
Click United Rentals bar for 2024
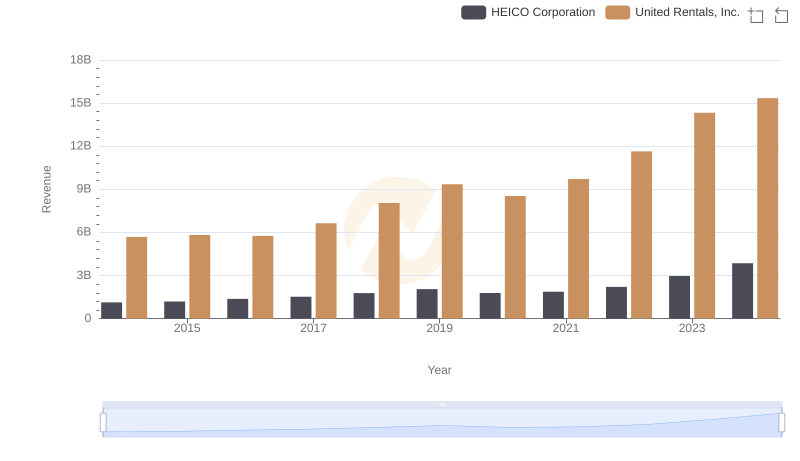pos(767,208)
